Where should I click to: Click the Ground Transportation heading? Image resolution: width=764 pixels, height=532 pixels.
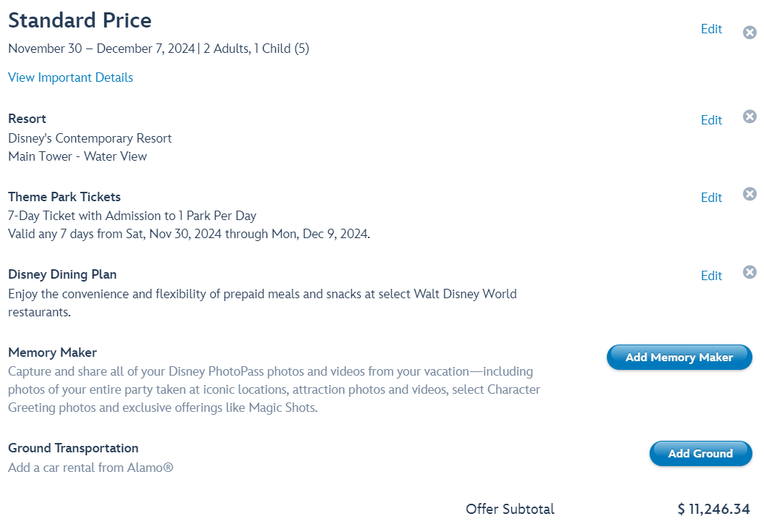tap(73, 448)
